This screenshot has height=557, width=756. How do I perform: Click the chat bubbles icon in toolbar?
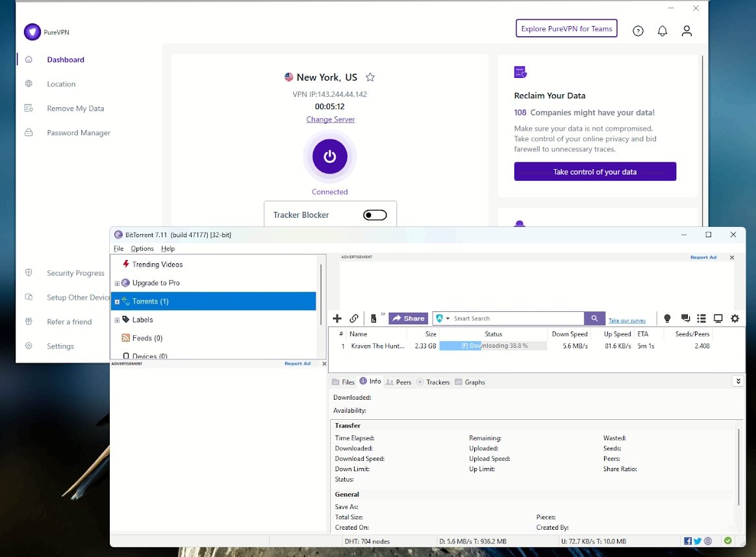685,318
